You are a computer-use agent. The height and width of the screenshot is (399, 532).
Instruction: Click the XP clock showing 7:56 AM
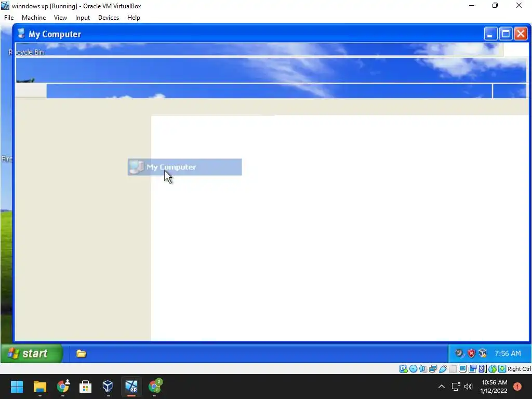(x=508, y=353)
